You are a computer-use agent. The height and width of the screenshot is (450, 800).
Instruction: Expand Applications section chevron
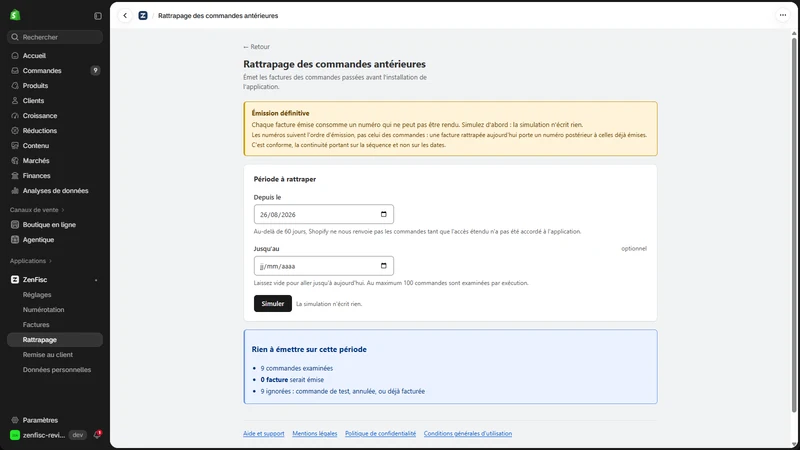click(x=50, y=261)
